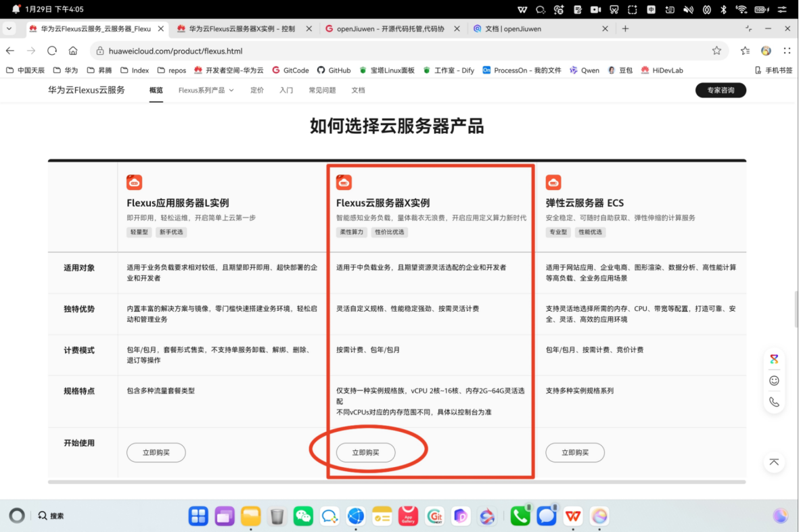Image resolution: width=799 pixels, height=532 pixels.
Task: Click 立即购买 under 弹性云服务器 ECS
Action: 575,453
